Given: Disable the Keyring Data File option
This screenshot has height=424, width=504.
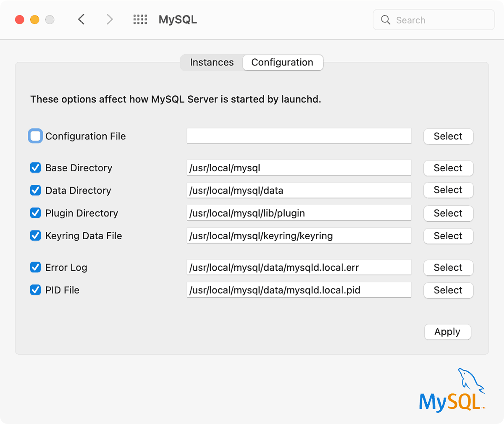Looking at the screenshot, I should tap(35, 236).
